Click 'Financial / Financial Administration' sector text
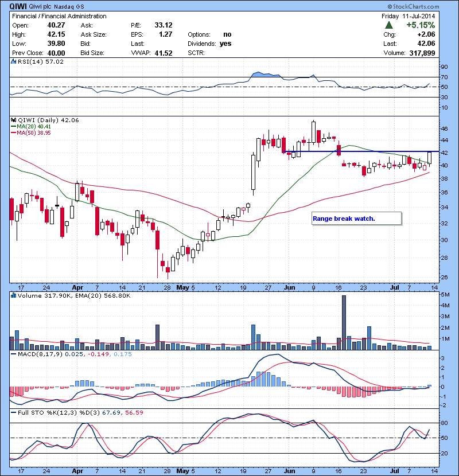459x476 pixels. [59, 16]
